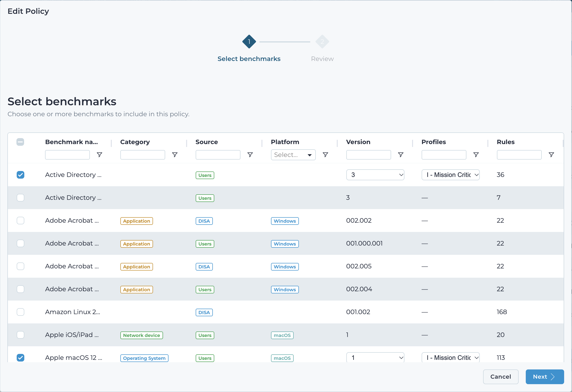The image size is (572, 392).
Task: Click the Rules column filter funnel icon
Action: click(x=551, y=155)
